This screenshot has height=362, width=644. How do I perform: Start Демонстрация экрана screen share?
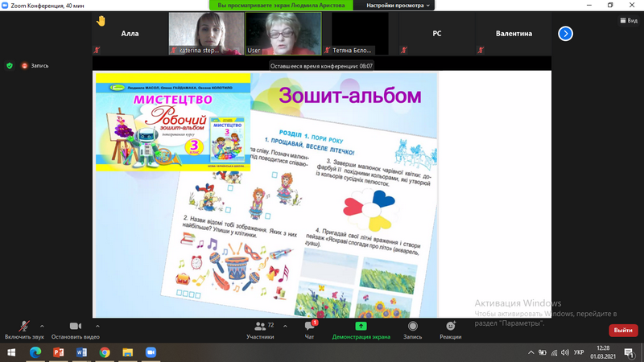pyautogui.click(x=361, y=331)
